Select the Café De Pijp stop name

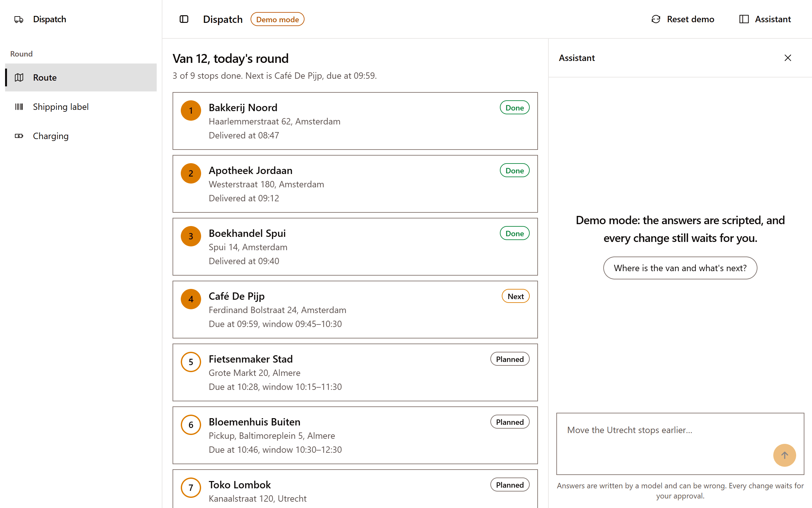tap(237, 296)
